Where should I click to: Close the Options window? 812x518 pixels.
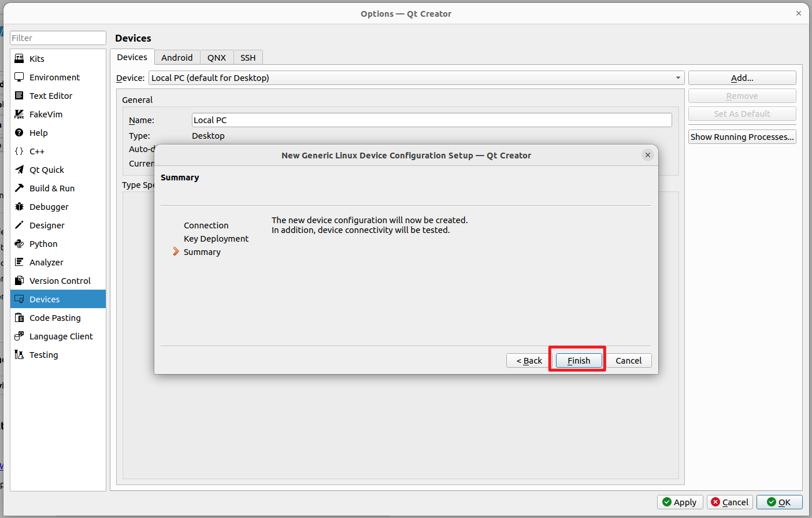[x=799, y=13]
